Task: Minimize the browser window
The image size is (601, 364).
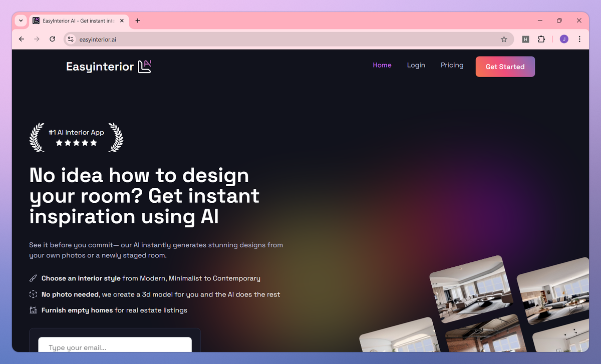Action: click(x=540, y=21)
